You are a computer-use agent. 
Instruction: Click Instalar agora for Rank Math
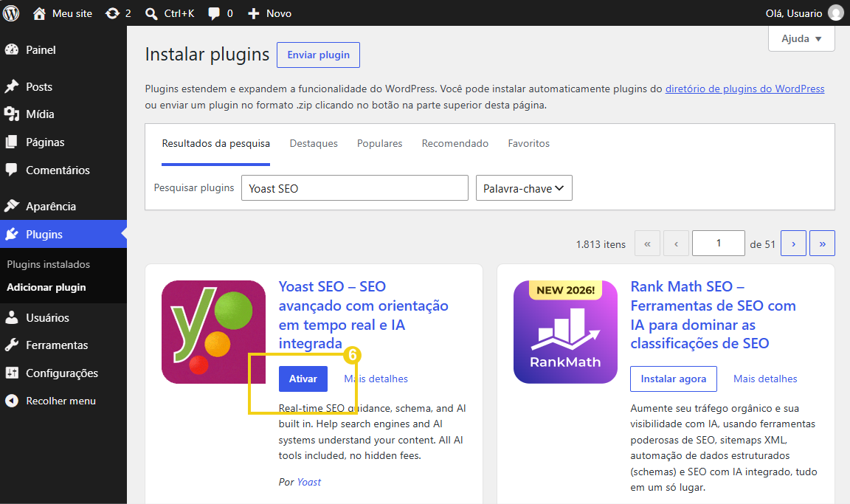coord(673,379)
